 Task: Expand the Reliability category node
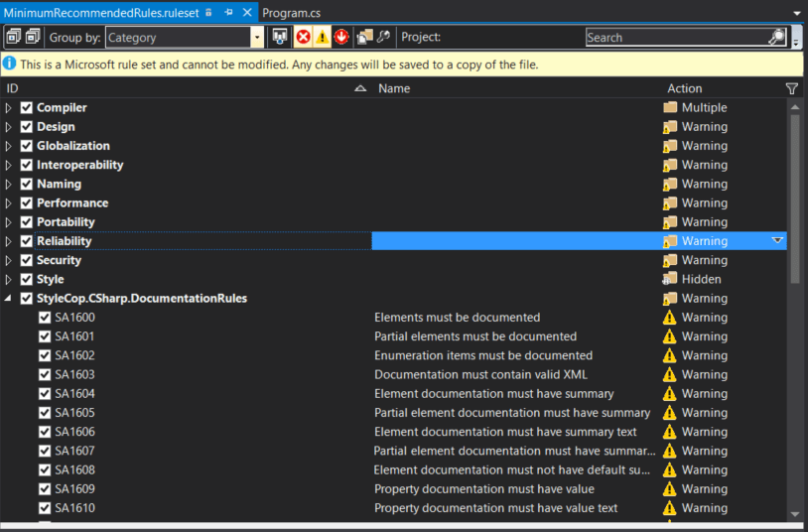pyautogui.click(x=8, y=241)
